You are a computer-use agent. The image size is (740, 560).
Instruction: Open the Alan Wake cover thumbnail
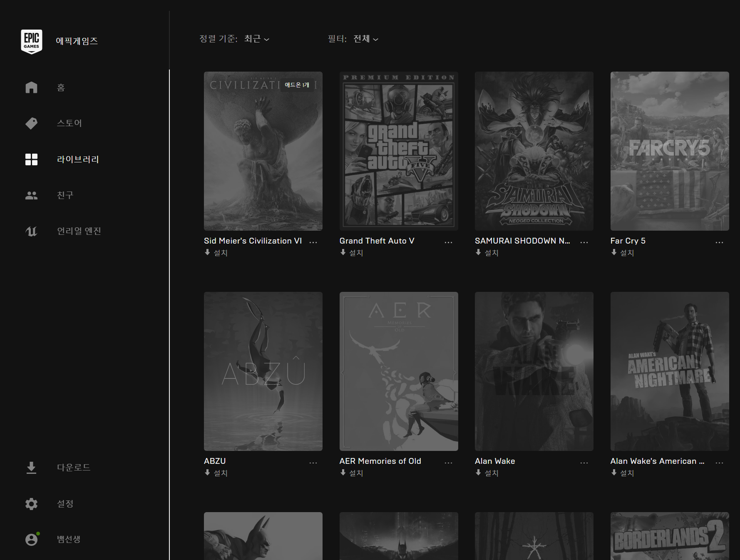pos(534,371)
